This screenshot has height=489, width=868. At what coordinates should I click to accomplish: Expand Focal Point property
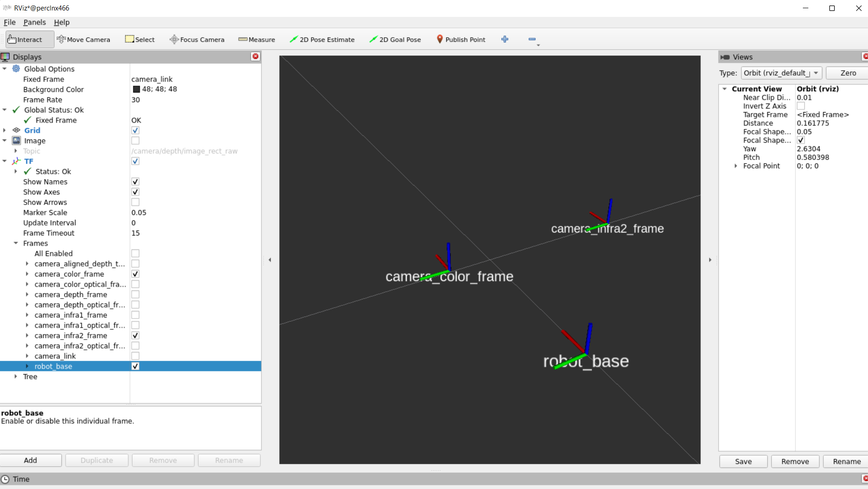[x=736, y=166]
